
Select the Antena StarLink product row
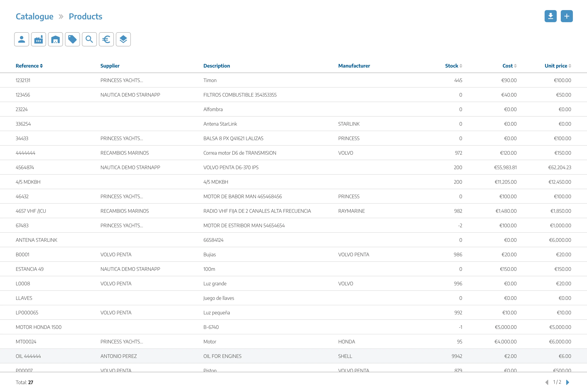tap(220, 124)
